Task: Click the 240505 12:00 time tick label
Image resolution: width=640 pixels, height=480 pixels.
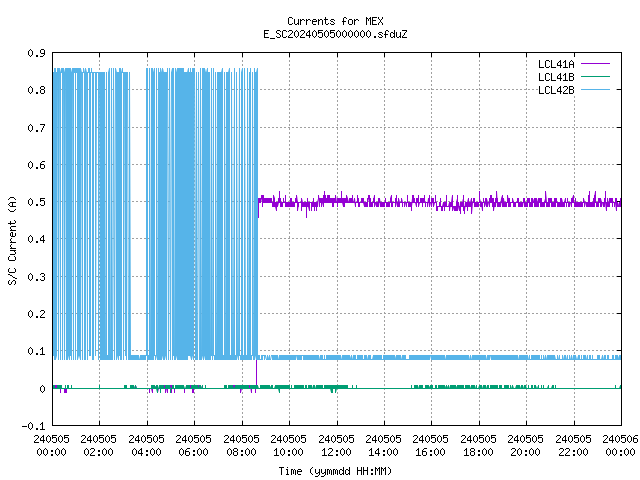Action: 336,446
